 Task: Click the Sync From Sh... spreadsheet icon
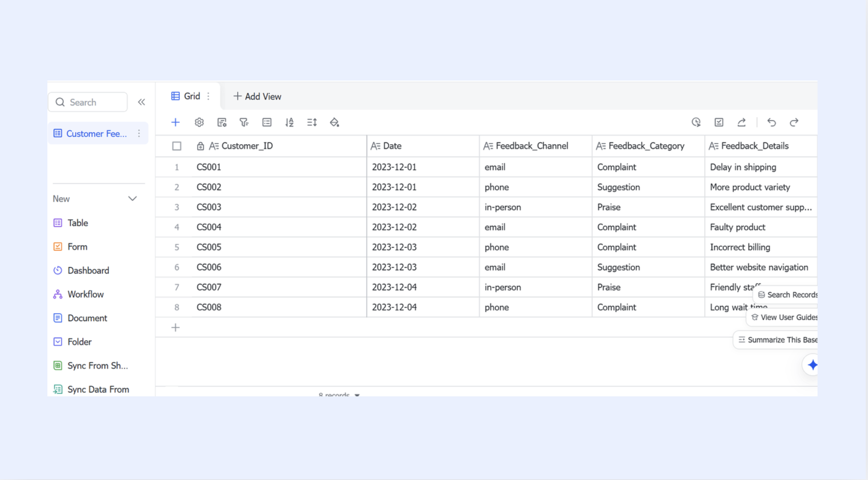click(x=58, y=365)
